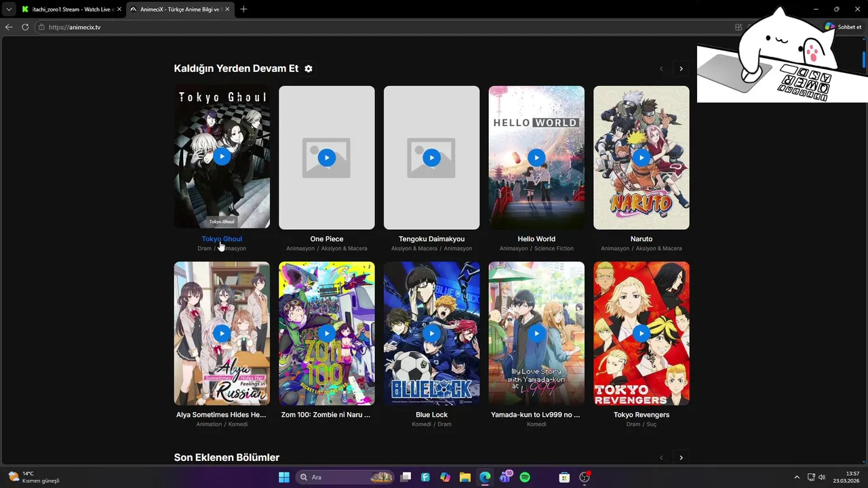The width and height of the screenshot is (868, 488).
Task: Open the Tokyo Revengers title link
Action: (642, 414)
